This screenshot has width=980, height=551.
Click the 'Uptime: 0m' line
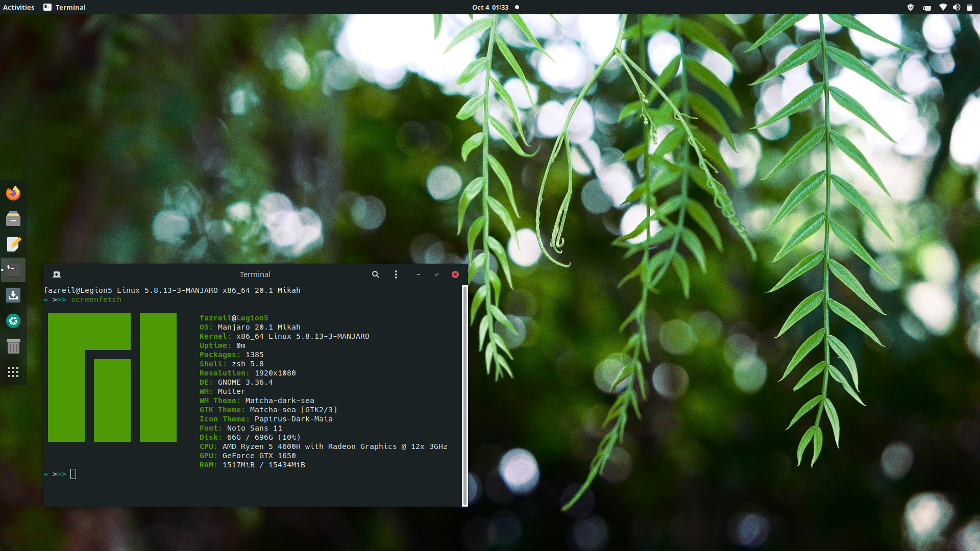(223, 345)
